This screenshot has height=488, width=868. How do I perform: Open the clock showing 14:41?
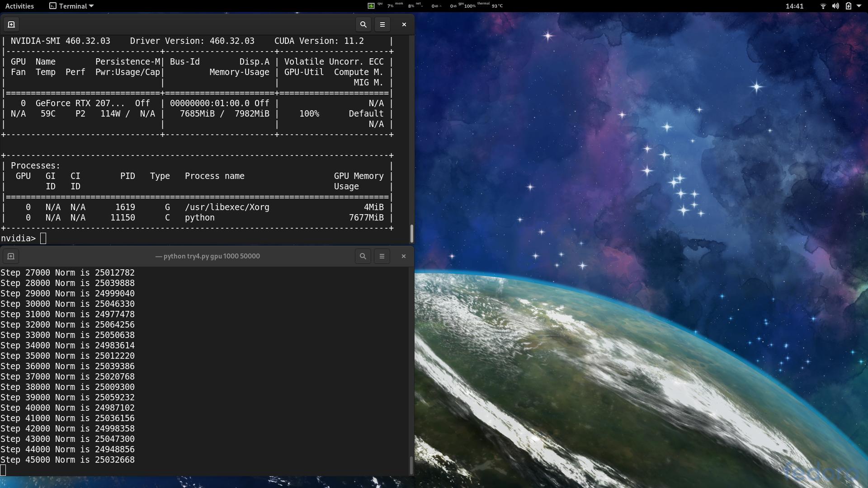click(x=794, y=6)
